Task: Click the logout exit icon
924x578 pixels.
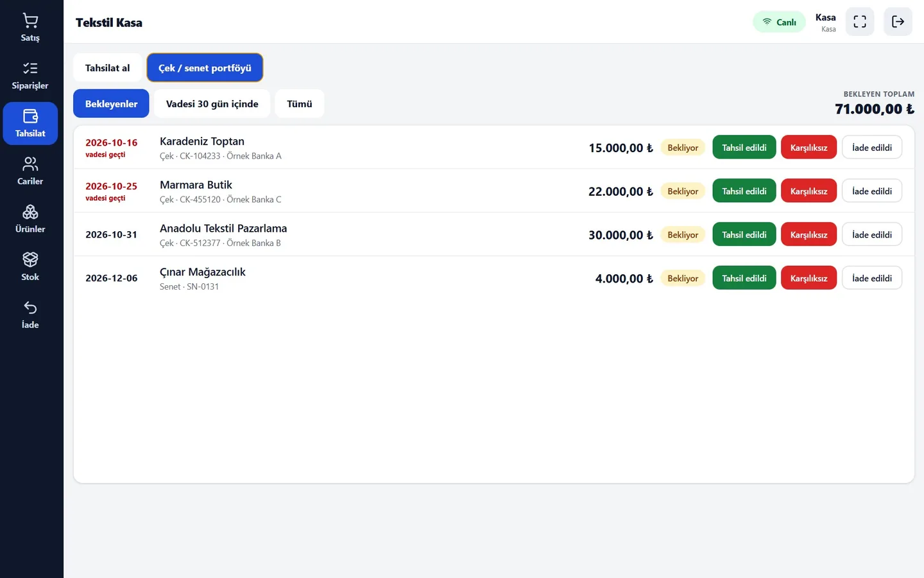Action: coord(898,22)
